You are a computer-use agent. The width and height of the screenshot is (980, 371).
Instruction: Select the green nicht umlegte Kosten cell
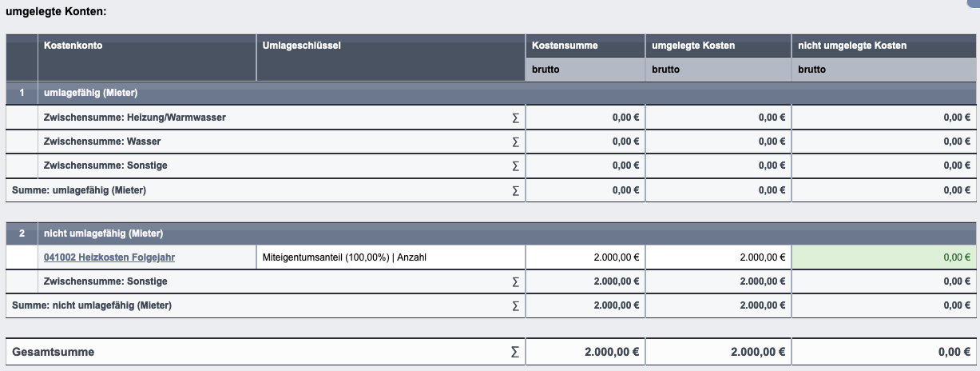point(885,257)
